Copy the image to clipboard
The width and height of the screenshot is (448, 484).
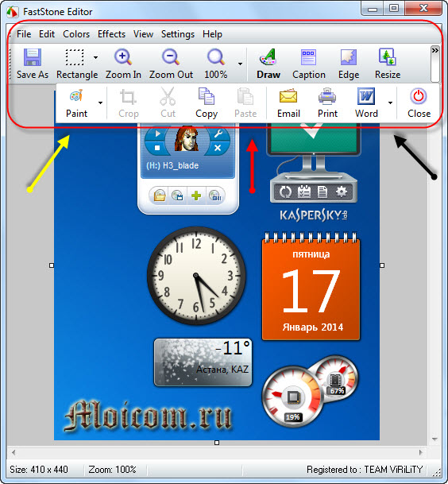click(207, 103)
